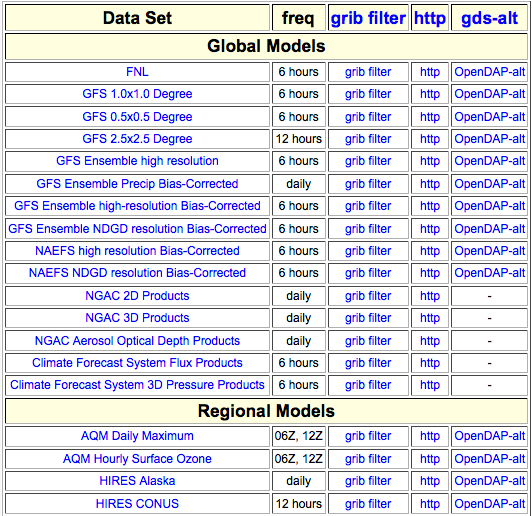Open AQM Daily Maximum data set
The width and height of the screenshot is (532, 516).
click(x=137, y=436)
